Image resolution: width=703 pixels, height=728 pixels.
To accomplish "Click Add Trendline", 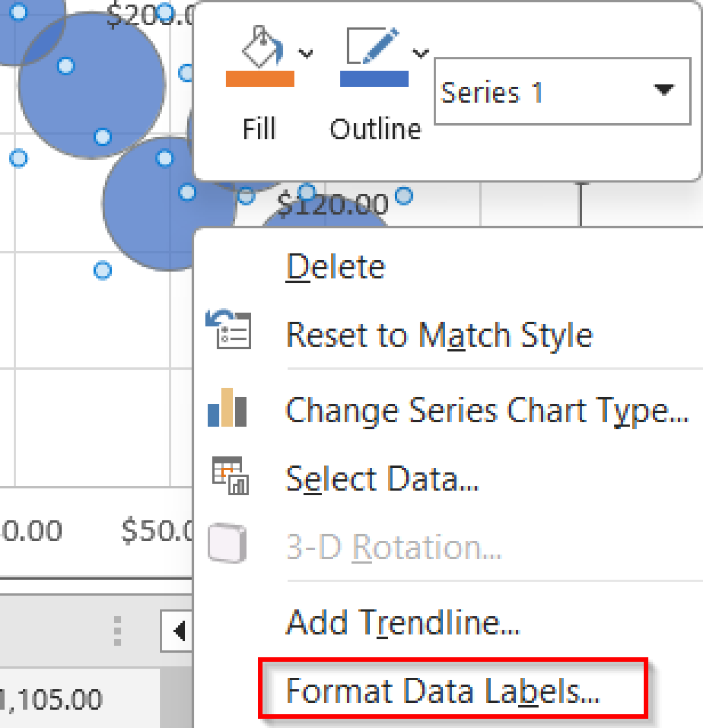I will point(403,622).
